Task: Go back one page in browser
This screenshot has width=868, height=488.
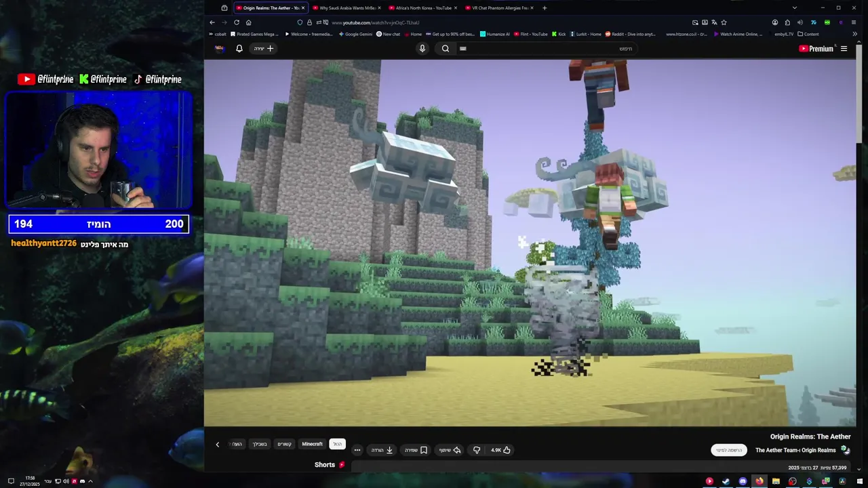Action: pyautogui.click(x=212, y=22)
